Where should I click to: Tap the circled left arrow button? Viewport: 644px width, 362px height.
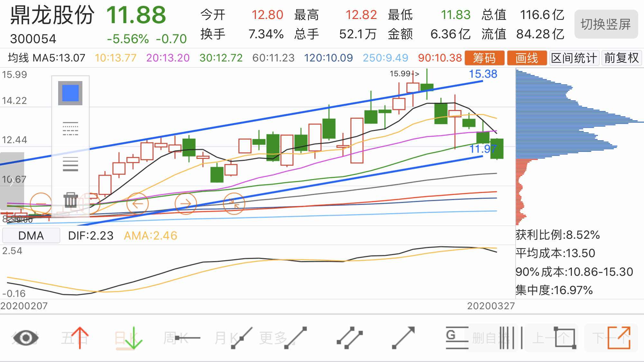coord(137,203)
